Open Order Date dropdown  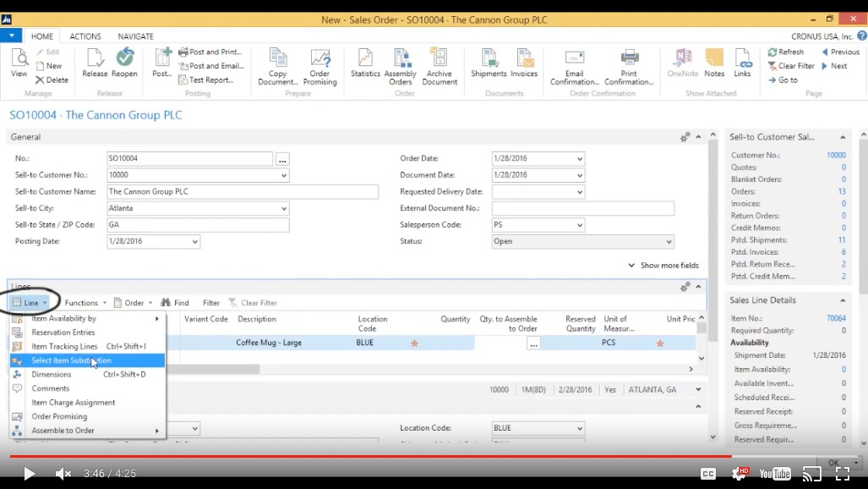click(580, 158)
